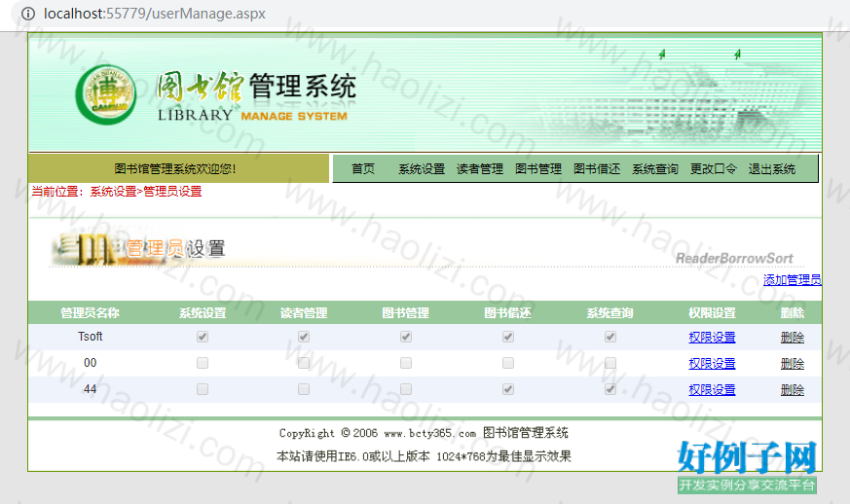Click the 管理员名称 column header
Viewport: 850px width, 504px height.
(x=90, y=312)
